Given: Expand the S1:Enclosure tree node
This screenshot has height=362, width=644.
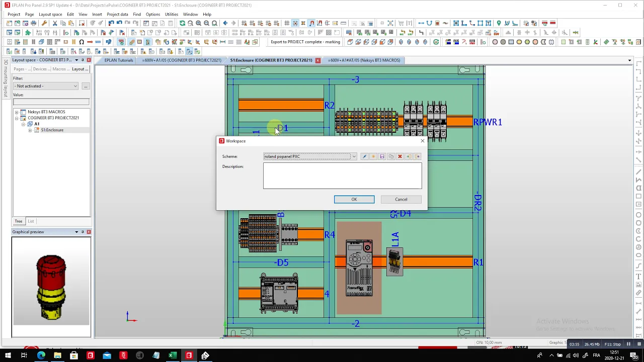Looking at the screenshot, I should pos(30,130).
